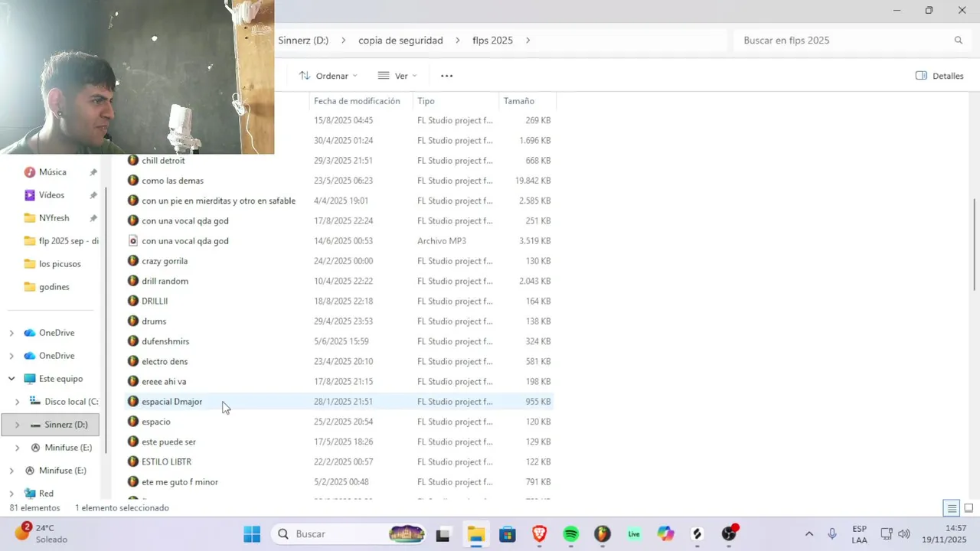Click the FL Studio icon next to DRILLII
The width and height of the screenshot is (980, 551).
133,301
